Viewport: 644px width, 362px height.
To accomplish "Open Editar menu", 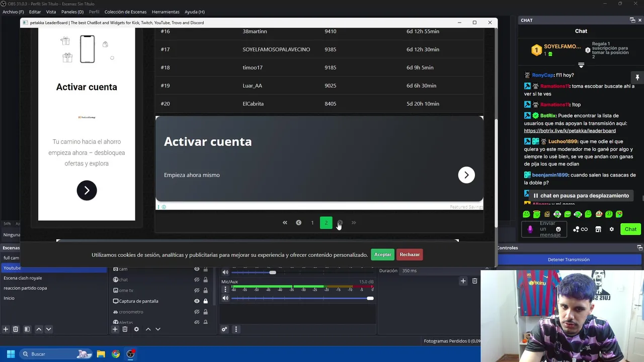I will tap(35, 12).
